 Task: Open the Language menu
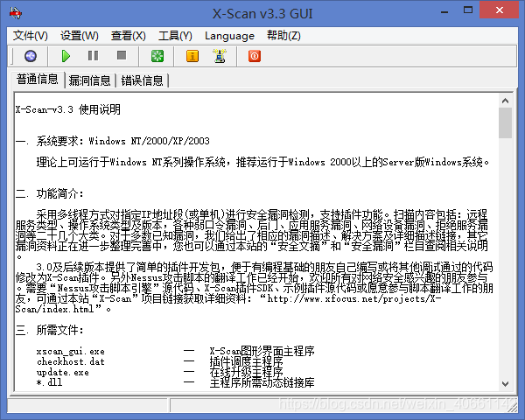229,36
